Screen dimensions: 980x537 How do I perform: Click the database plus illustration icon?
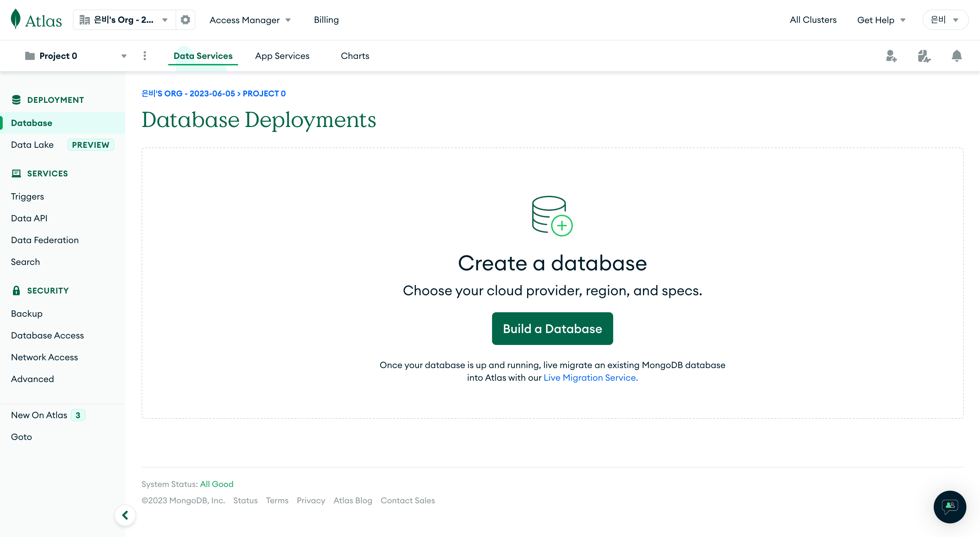[552, 216]
